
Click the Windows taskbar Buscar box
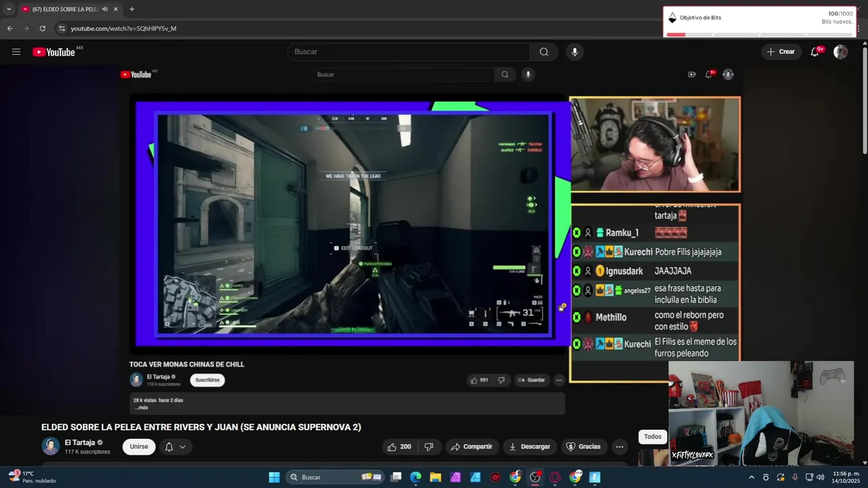coord(336,477)
